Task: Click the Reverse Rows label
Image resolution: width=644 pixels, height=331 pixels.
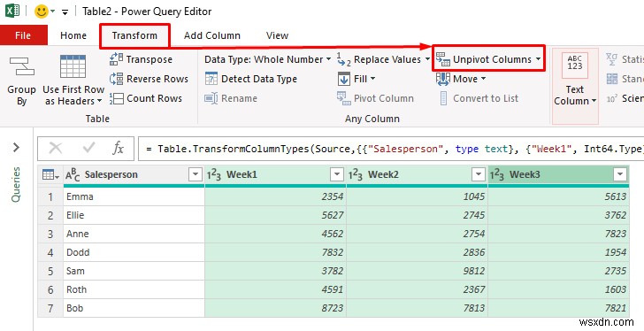Action: (x=157, y=79)
